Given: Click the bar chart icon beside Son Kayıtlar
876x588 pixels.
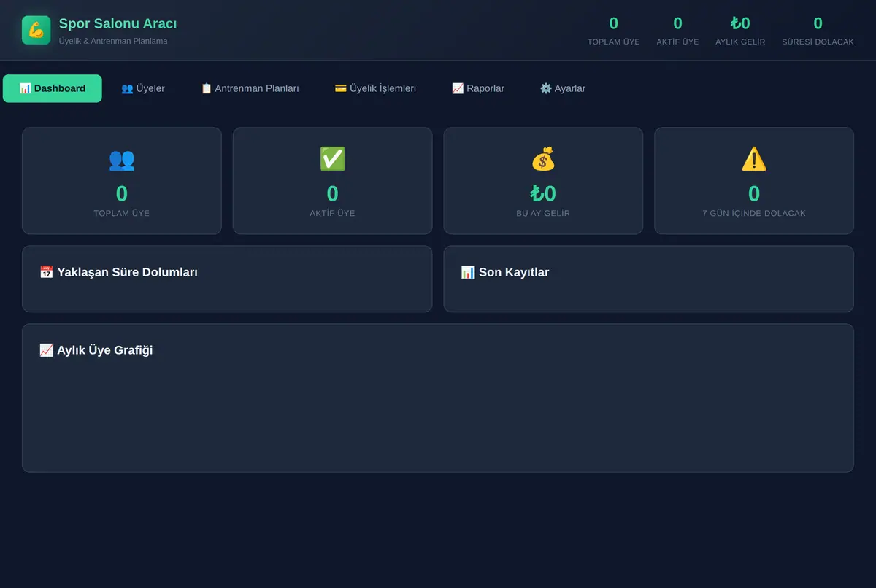Looking at the screenshot, I should 468,272.
